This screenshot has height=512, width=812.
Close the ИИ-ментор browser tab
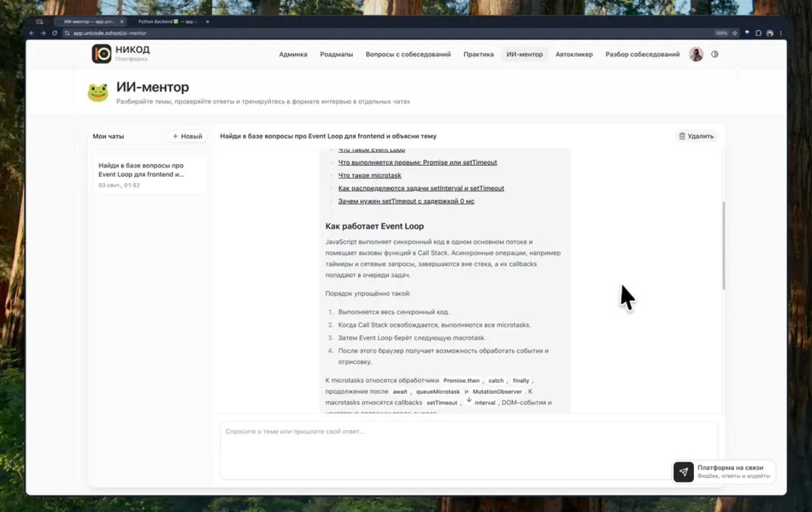coord(122,21)
